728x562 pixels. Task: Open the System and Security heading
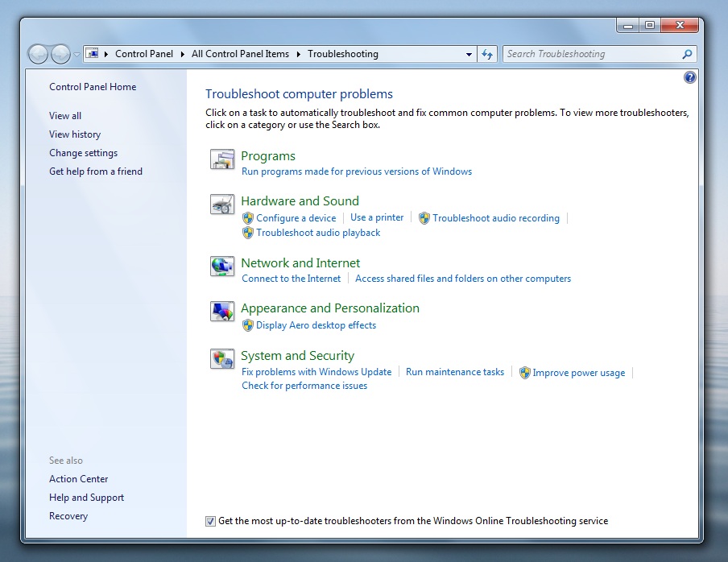coord(298,356)
